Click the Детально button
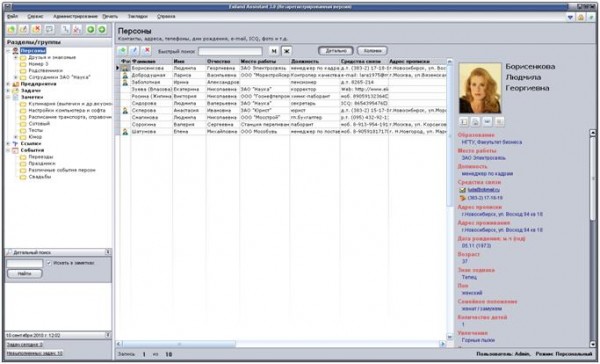 [x=336, y=51]
